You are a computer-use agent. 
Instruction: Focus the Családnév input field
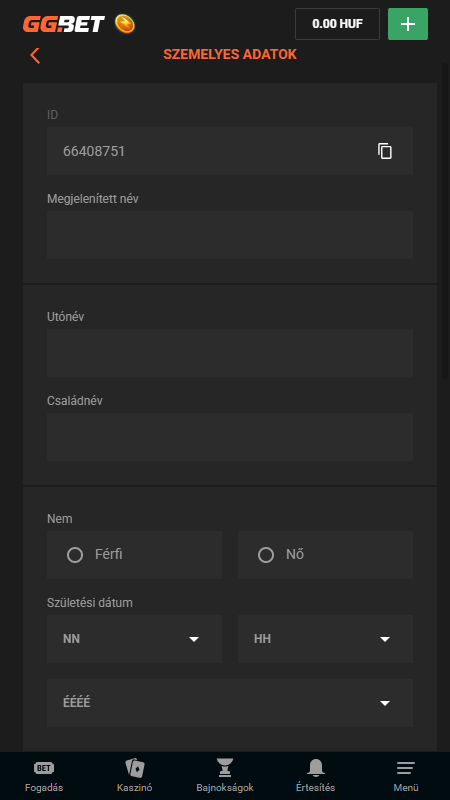coord(230,437)
